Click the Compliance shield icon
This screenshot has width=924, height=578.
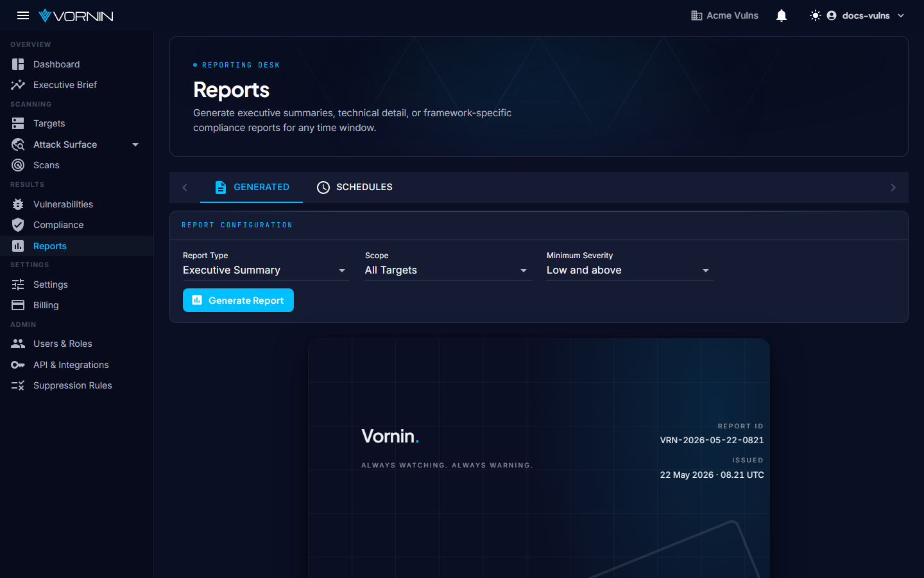[18, 225]
